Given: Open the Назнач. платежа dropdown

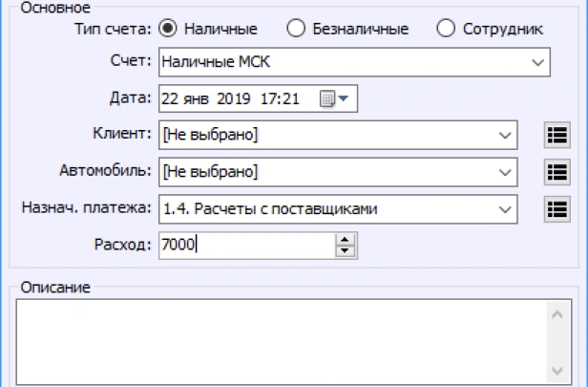Looking at the screenshot, I should click(x=503, y=207).
